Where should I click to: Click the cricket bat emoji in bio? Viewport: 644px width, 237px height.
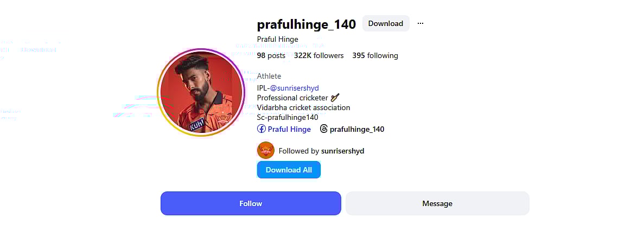[335, 98]
